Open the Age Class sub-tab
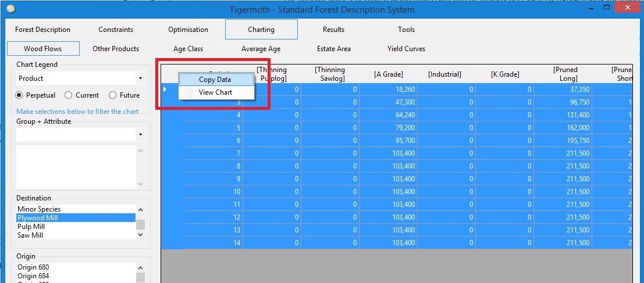The height and width of the screenshot is (283, 644). 188,49
